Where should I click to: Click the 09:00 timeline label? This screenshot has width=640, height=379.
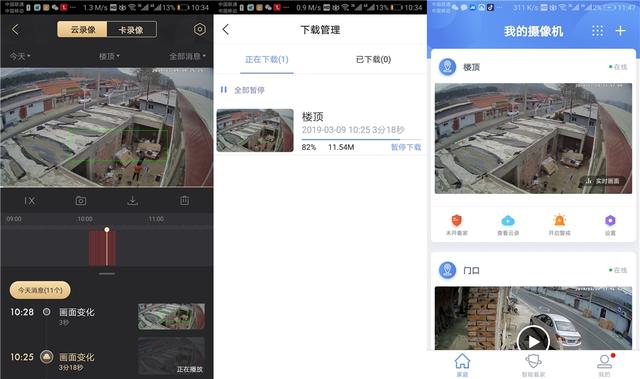click(x=14, y=219)
